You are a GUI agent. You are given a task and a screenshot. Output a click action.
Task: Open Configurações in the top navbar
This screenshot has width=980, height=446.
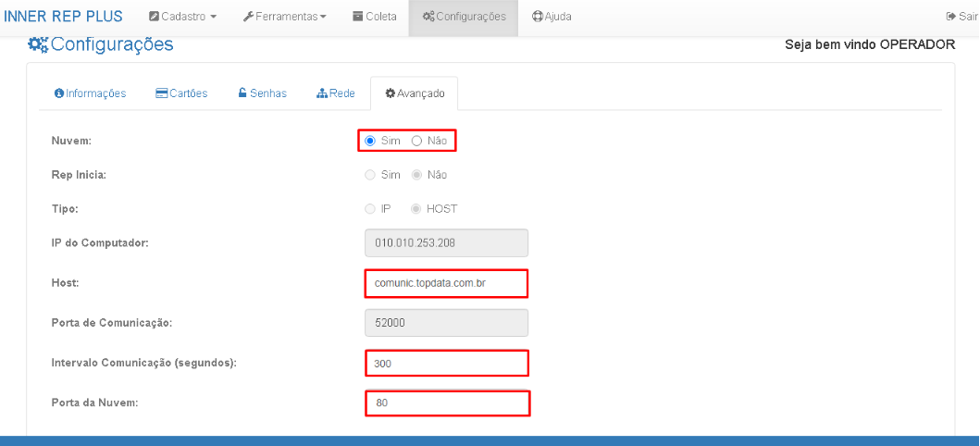[x=464, y=17]
